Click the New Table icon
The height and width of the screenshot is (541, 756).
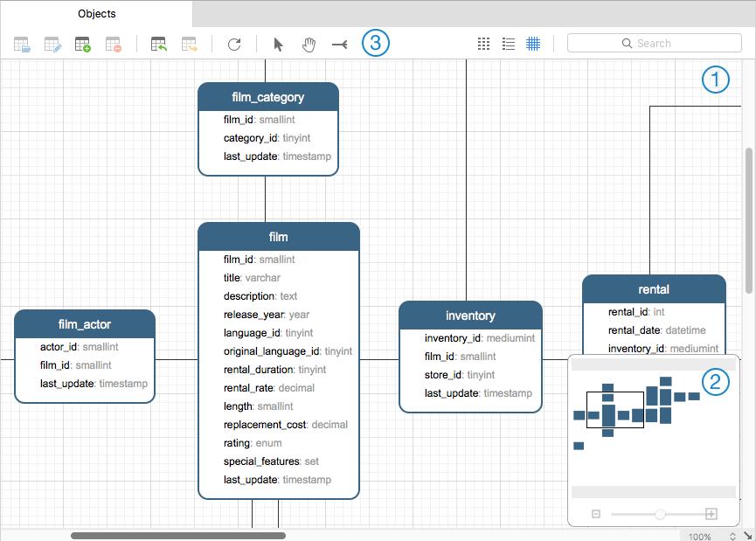click(x=83, y=45)
